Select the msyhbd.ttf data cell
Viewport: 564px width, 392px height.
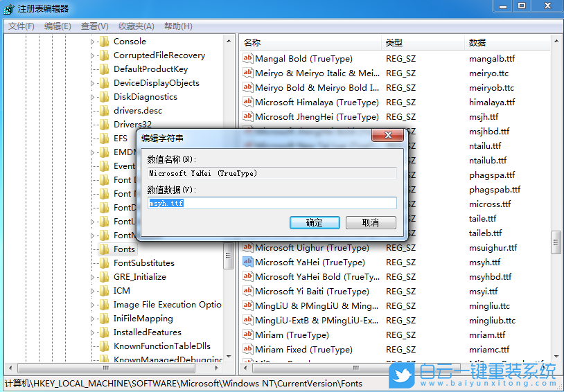(491, 276)
